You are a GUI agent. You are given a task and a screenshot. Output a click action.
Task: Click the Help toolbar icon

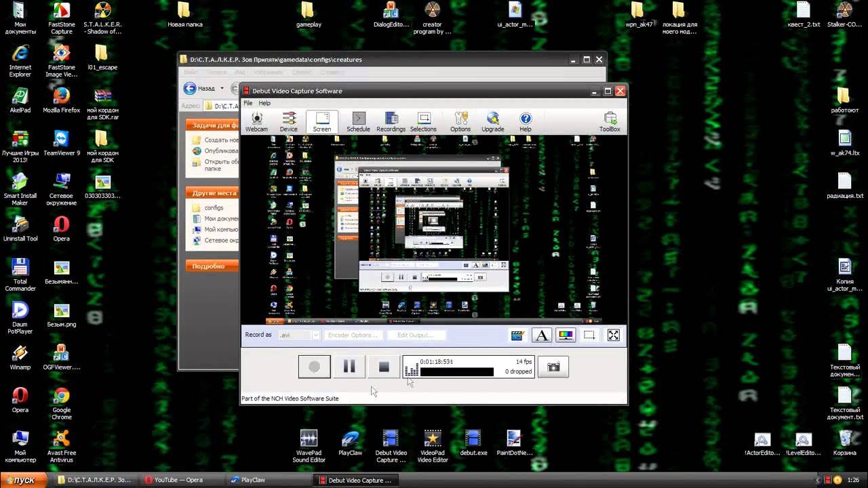coord(526,122)
